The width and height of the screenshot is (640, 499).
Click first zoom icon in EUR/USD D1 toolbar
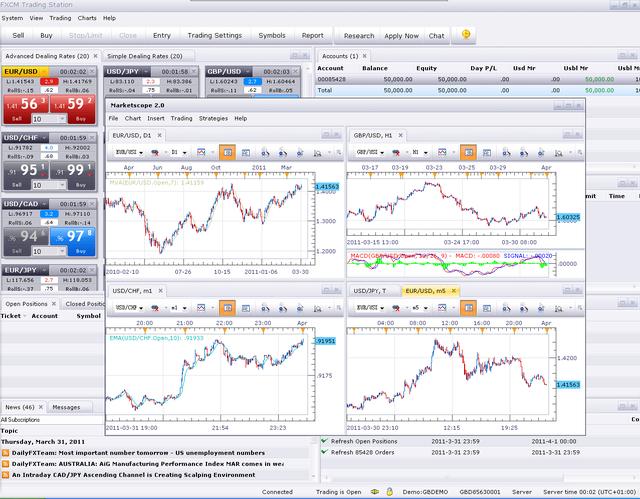click(x=265, y=153)
